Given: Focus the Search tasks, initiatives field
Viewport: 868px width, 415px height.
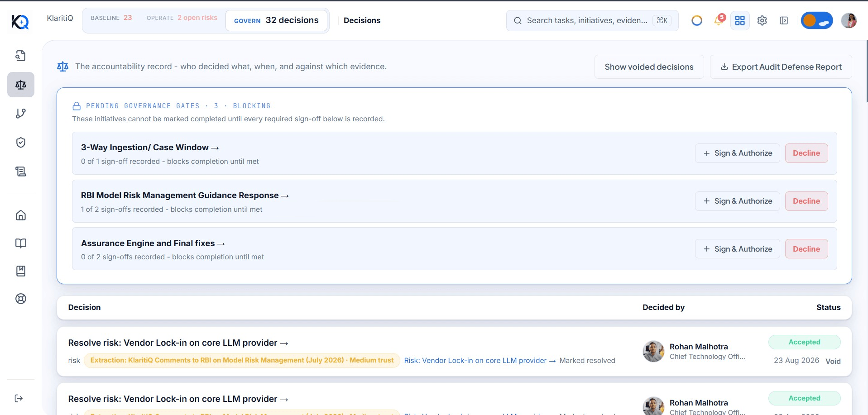Looking at the screenshot, I should [592, 20].
